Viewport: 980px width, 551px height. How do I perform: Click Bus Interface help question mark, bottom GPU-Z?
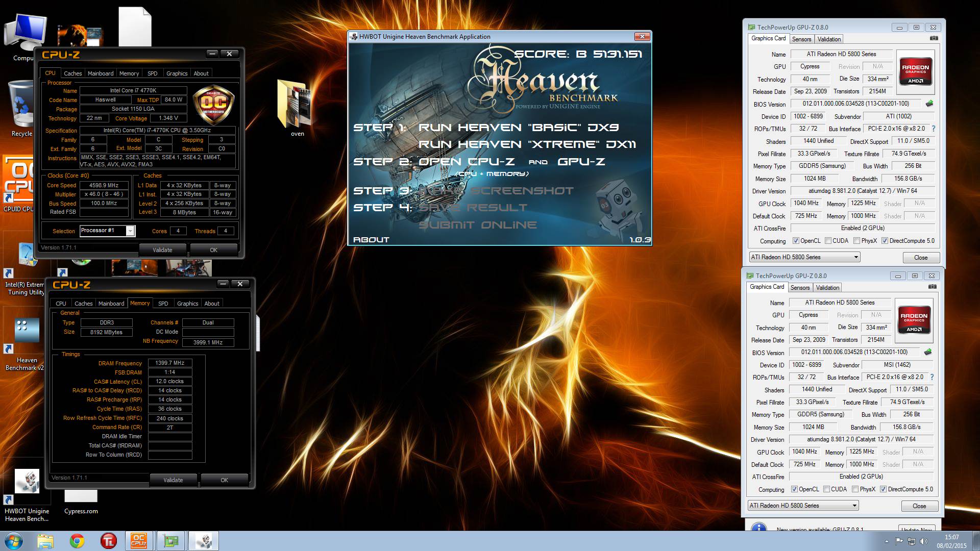click(932, 377)
